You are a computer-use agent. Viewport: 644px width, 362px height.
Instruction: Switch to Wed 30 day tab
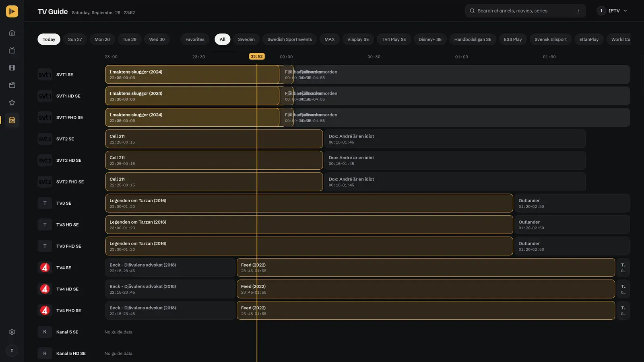(x=157, y=39)
